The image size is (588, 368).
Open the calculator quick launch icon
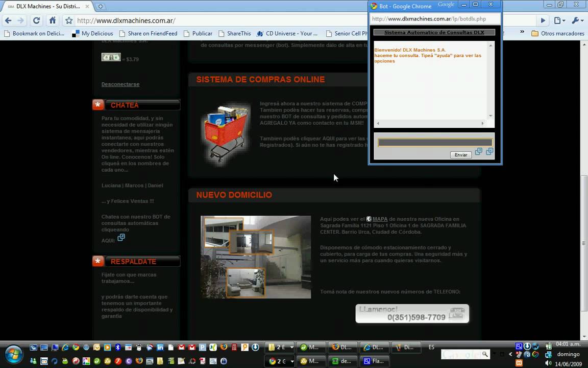click(234, 348)
